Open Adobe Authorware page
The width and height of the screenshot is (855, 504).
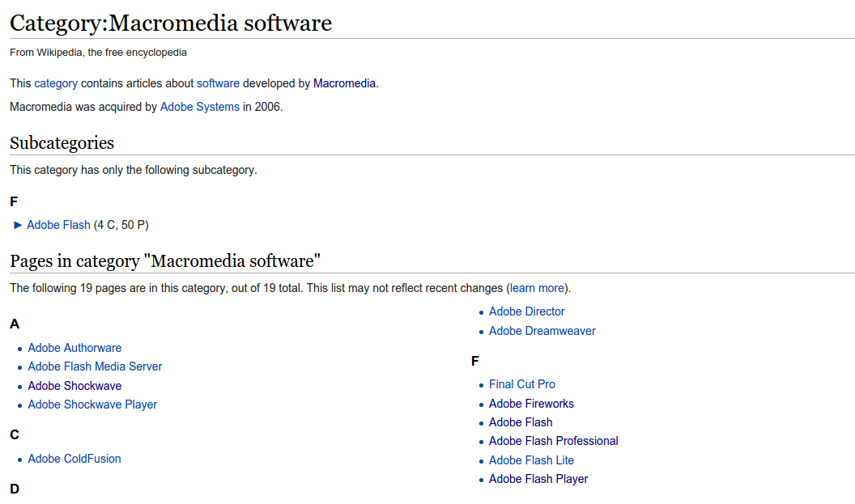click(74, 348)
